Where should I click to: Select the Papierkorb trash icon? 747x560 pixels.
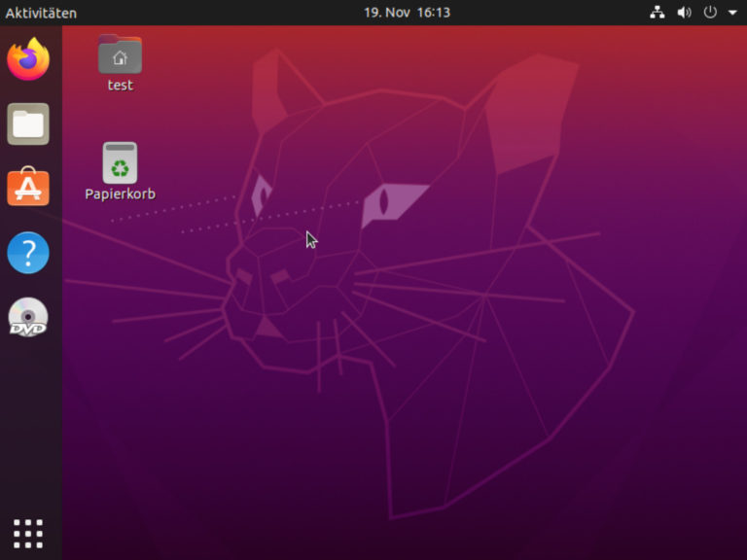tap(120, 162)
